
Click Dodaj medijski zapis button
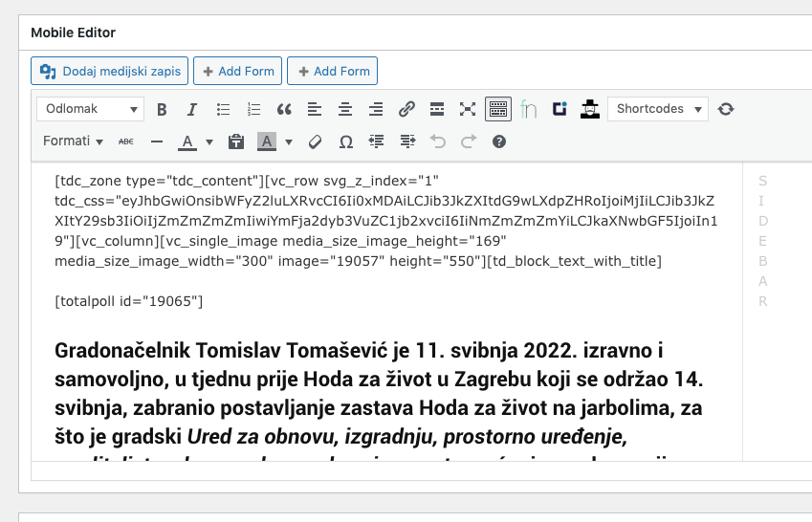[109, 71]
